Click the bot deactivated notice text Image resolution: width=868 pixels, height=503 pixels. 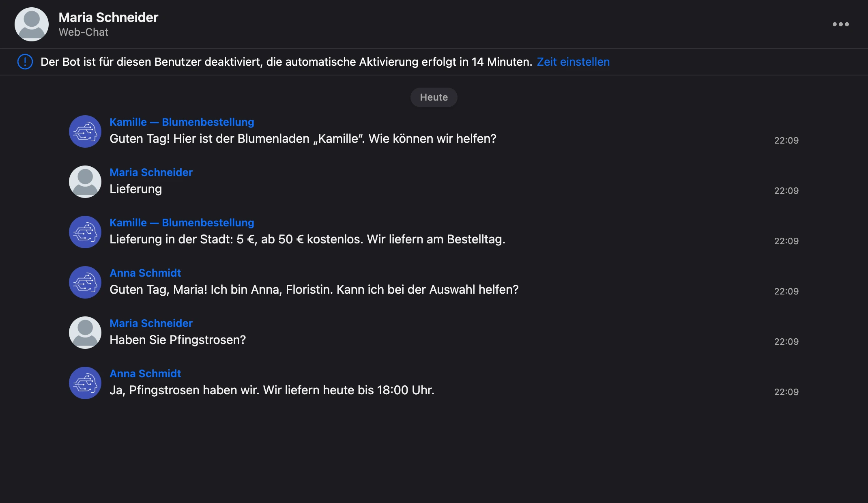point(286,62)
